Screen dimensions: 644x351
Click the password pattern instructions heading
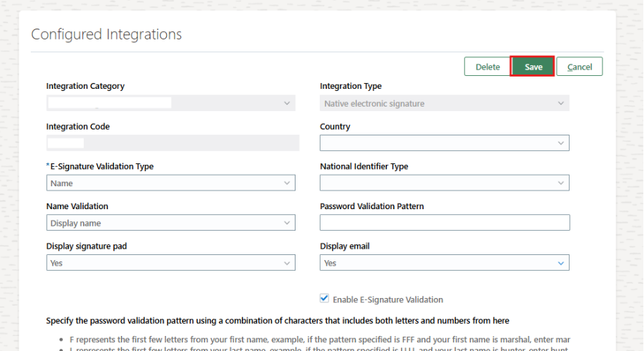(278, 321)
